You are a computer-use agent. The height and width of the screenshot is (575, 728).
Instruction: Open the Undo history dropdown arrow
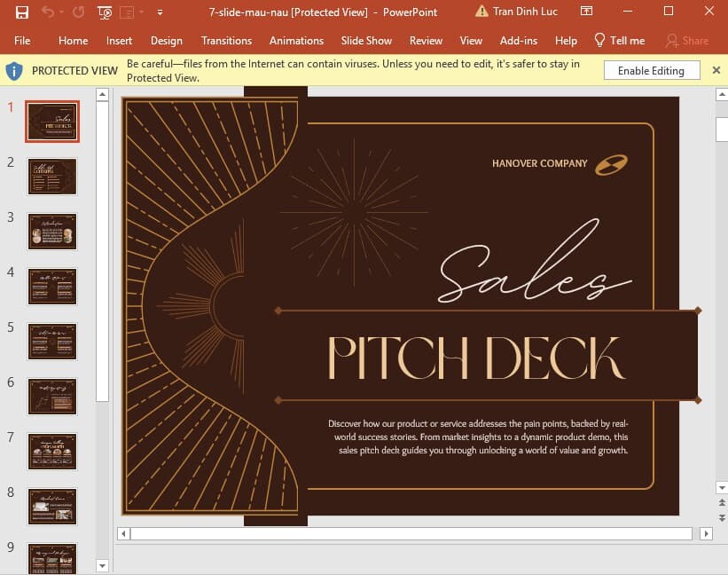click(61, 12)
